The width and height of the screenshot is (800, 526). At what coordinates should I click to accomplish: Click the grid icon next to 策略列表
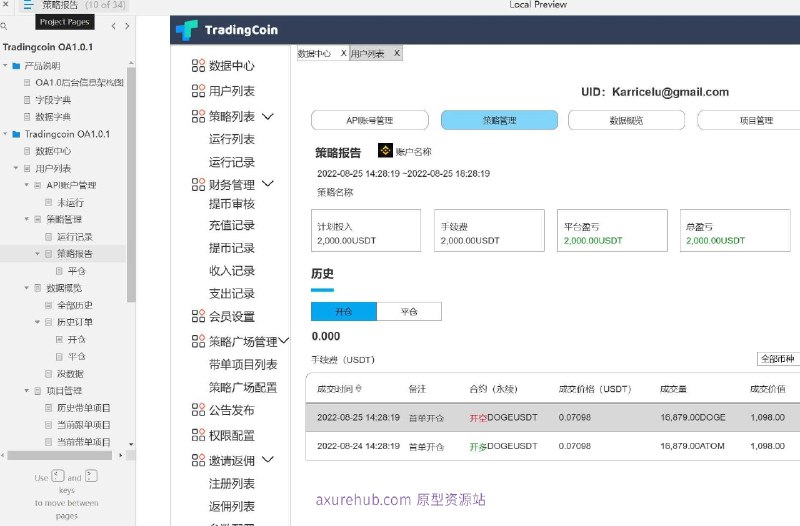198,116
